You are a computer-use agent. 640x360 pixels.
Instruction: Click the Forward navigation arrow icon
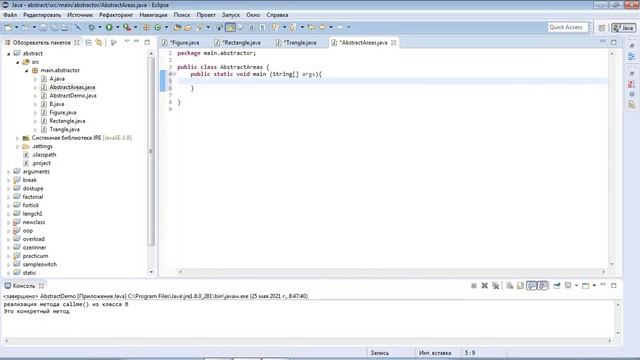point(340,27)
